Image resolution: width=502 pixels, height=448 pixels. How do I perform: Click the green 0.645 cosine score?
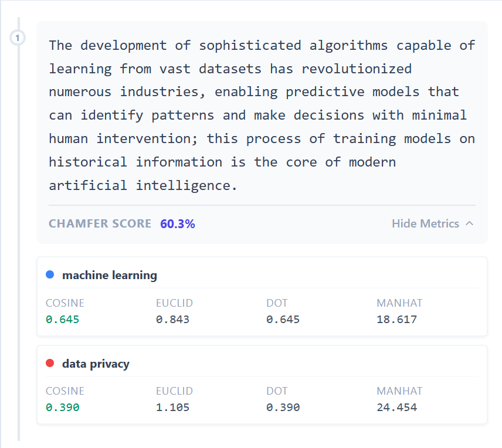(63, 320)
